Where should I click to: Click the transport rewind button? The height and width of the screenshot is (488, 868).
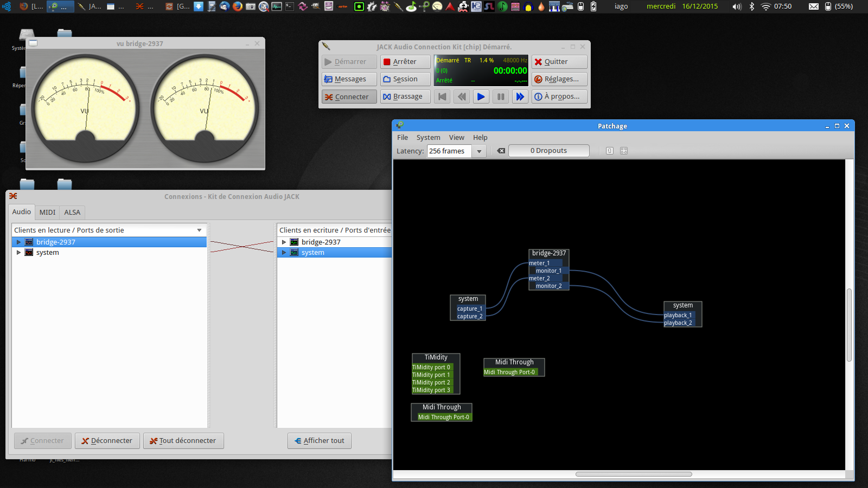[462, 97]
